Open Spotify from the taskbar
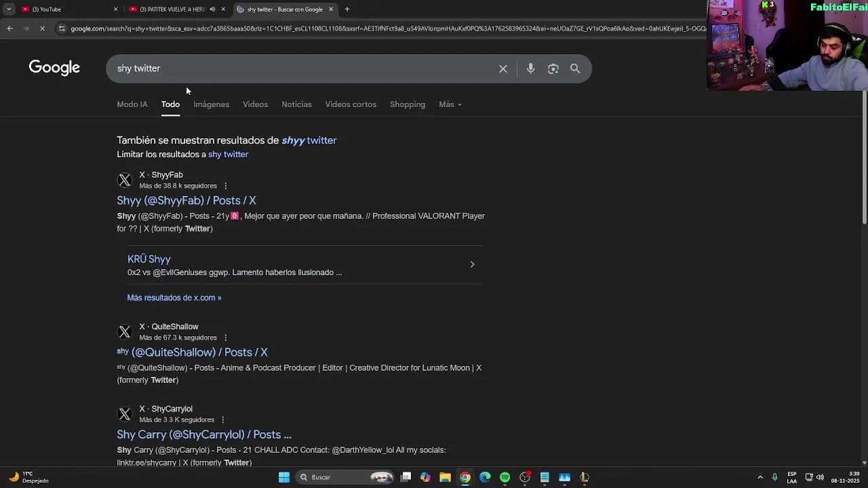 (505, 477)
